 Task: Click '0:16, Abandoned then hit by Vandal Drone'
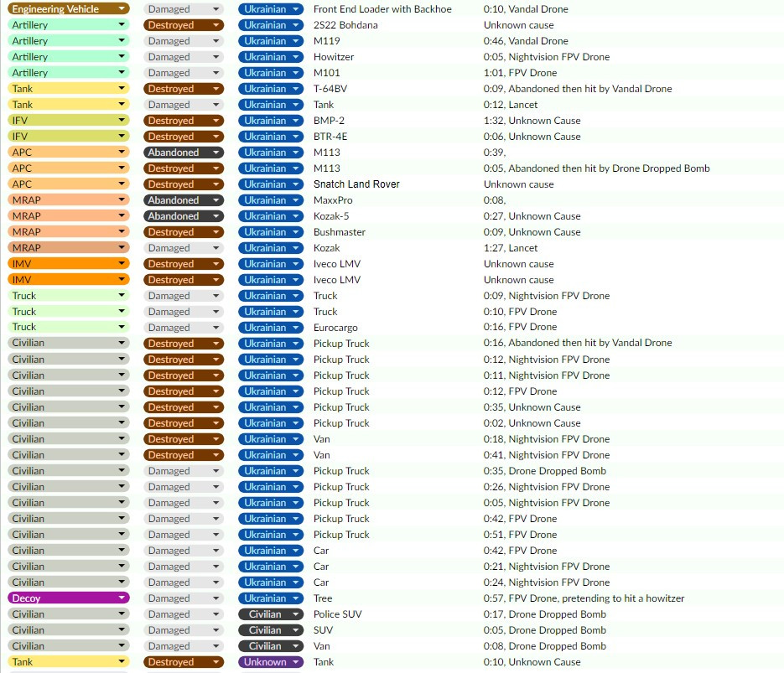[x=578, y=343]
